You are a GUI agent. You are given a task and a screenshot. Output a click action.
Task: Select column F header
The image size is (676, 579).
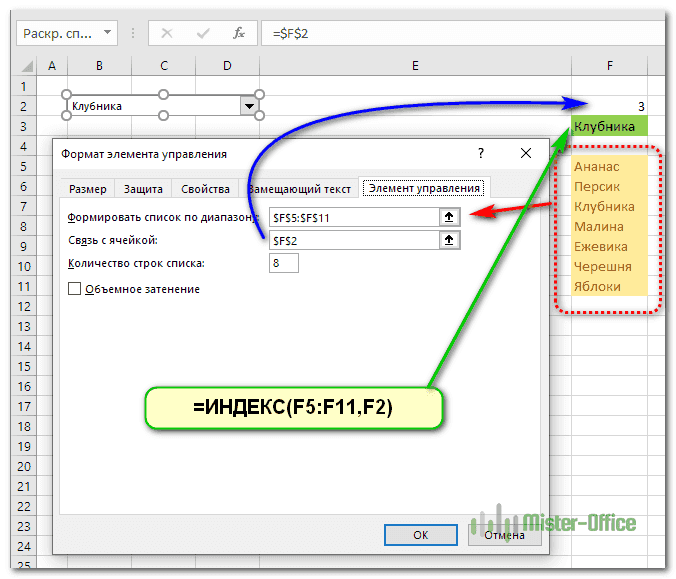click(x=610, y=66)
